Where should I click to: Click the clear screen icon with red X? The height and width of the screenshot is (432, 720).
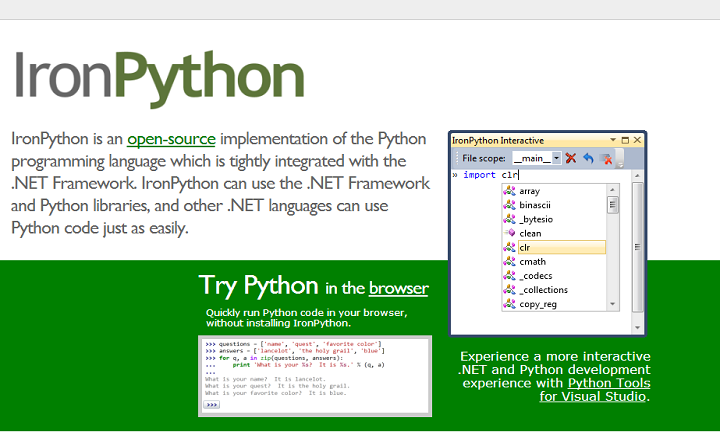pos(606,159)
